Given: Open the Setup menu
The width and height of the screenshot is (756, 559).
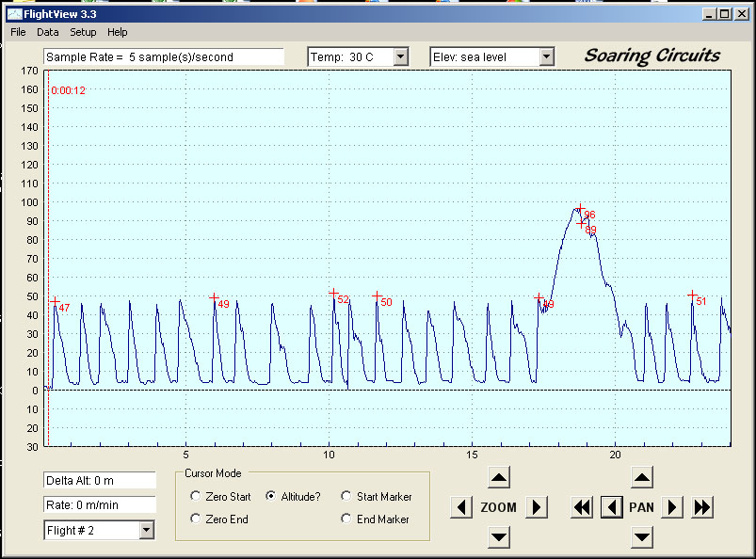Looking at the screenshot, I should coord(83,32).
